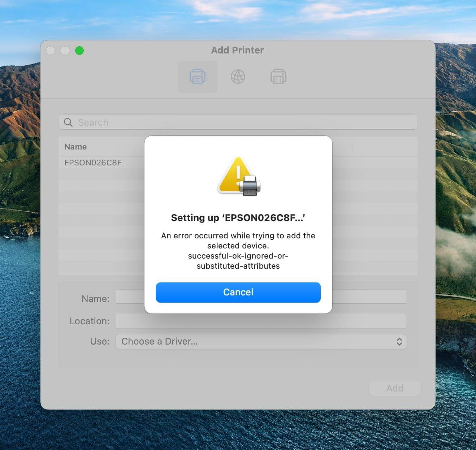Select the EPSON026C8F printer row
Screen dimensions: 476x450
[93, 163]
